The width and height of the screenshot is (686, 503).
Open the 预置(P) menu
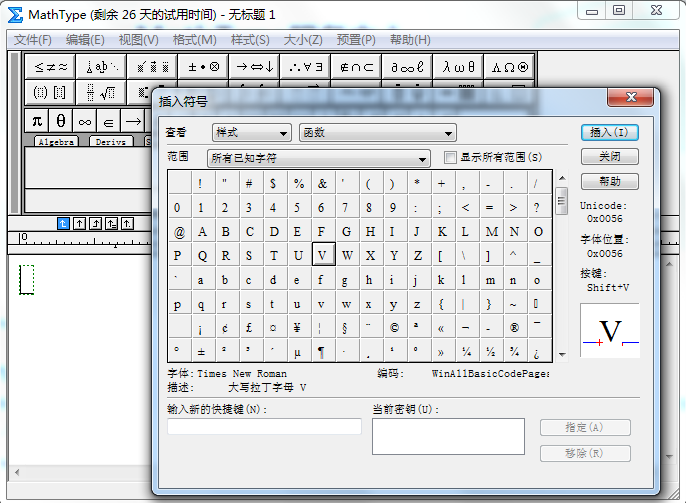coord(356,40)
